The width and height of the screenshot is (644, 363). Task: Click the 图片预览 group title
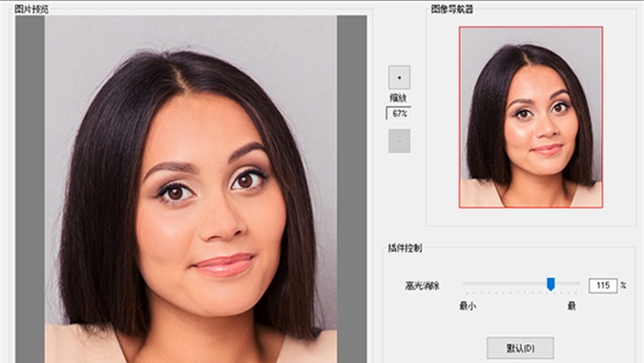31,9
